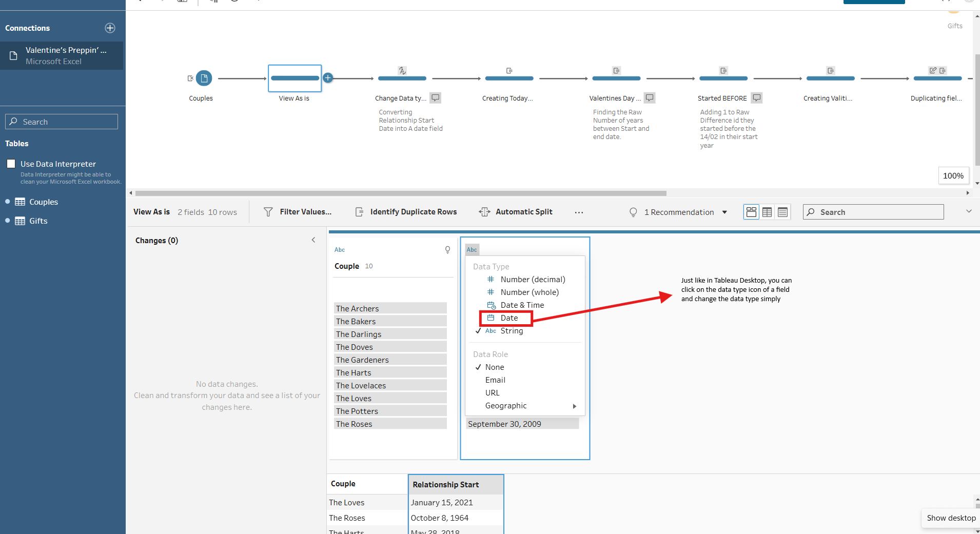
Task: Click the add connection plus icon
Action: [110, 28]
